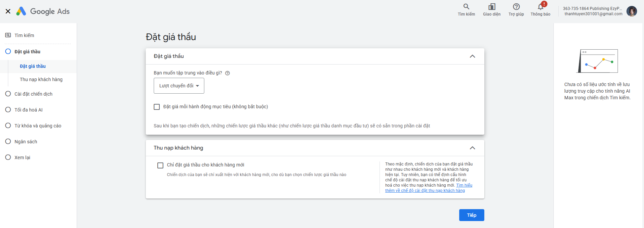Open Tìm hiểu thêm về chế độ cài đặt link
Screen dimensions: 644x228
click(425, 191)
